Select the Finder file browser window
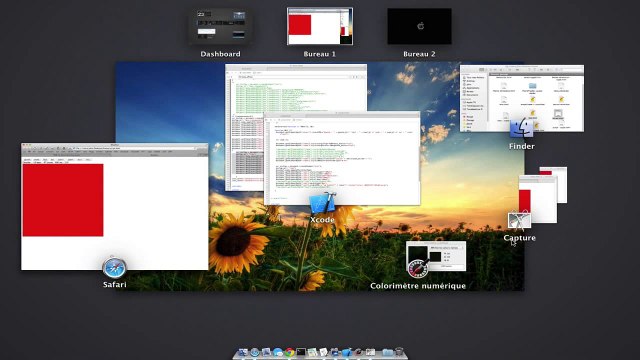The height and width of the screenshot is (360, 640). tap(522, 98)
